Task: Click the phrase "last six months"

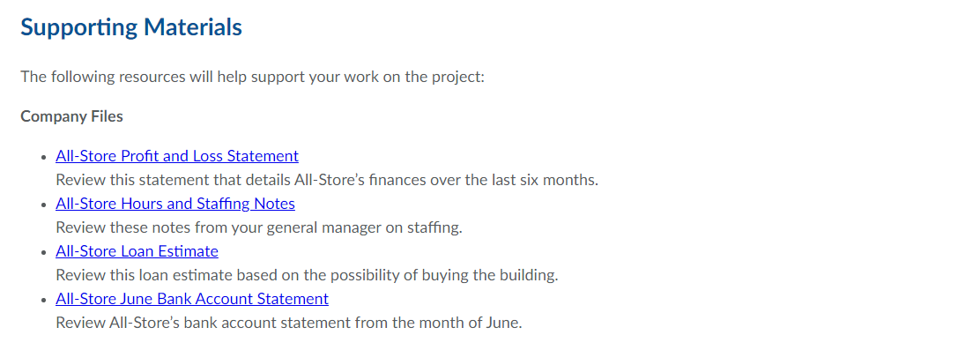Action: coord(543,180)
